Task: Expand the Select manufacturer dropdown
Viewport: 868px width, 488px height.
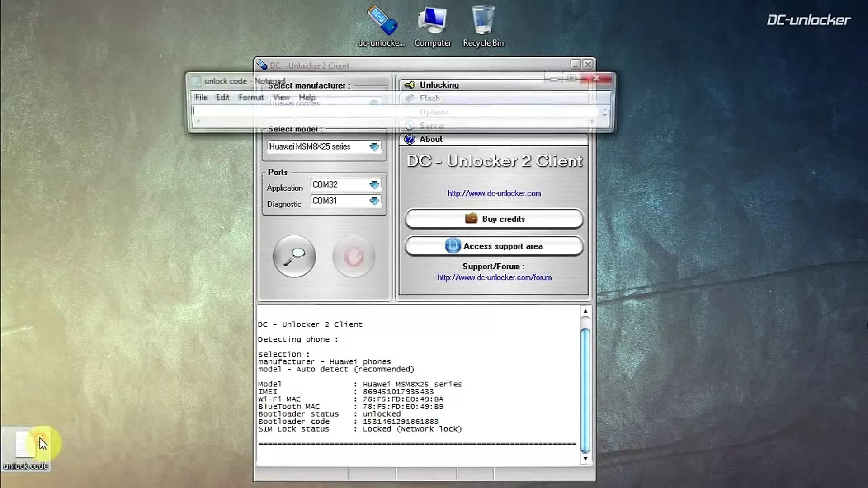Action: coord(374,103)
